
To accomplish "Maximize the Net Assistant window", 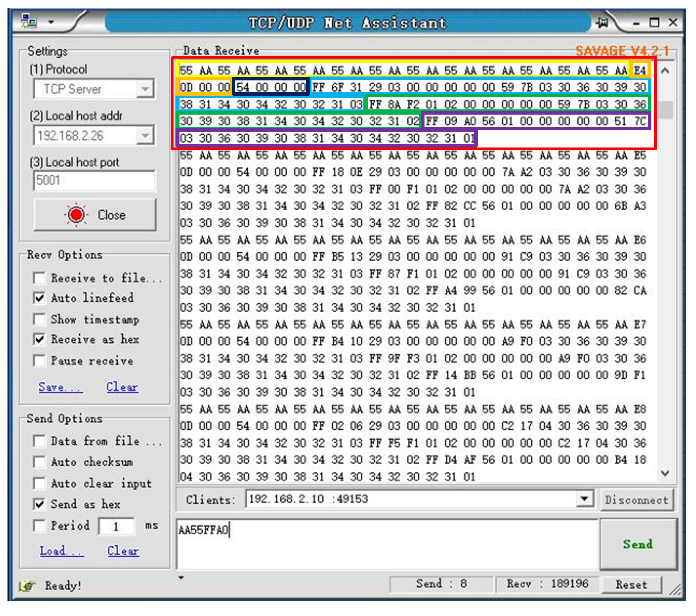I will pyautogui.click(x=654, y=22).
